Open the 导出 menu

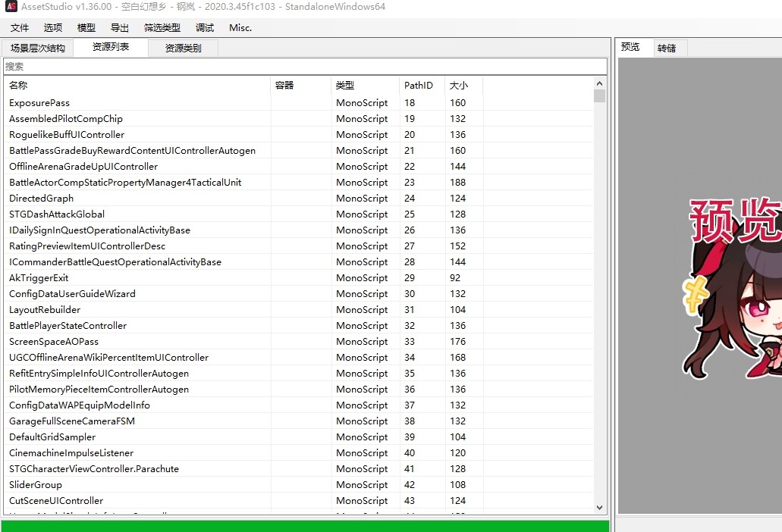pyautogui.click(x=120, y=28)
